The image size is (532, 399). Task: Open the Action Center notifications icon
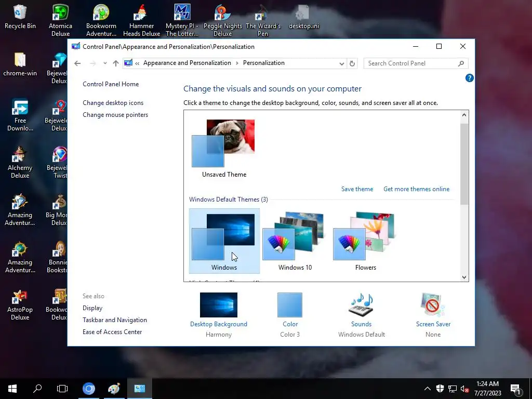pos(515,389)
